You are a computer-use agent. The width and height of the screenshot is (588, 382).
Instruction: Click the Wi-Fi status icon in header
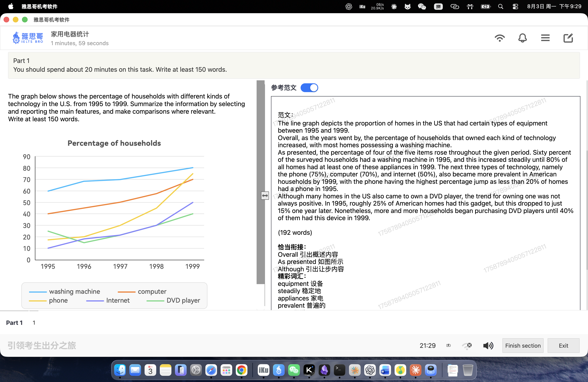[x=500, y=38]
